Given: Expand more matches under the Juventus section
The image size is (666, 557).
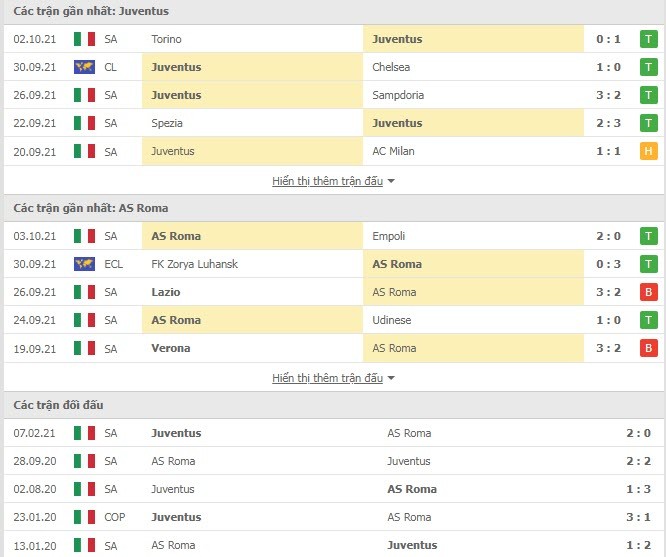Looking at the screenshot, I should pos(327,181).
